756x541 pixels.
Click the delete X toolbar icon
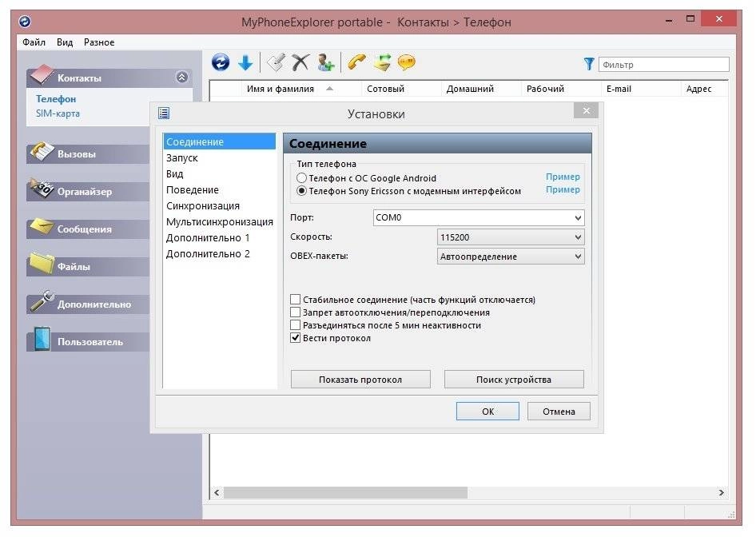300,62
